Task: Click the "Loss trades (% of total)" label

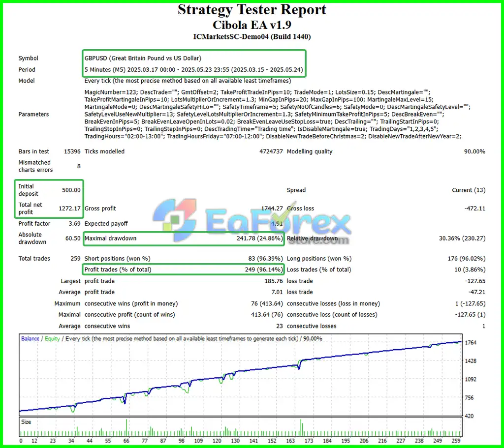Action: tap(319, 269)
